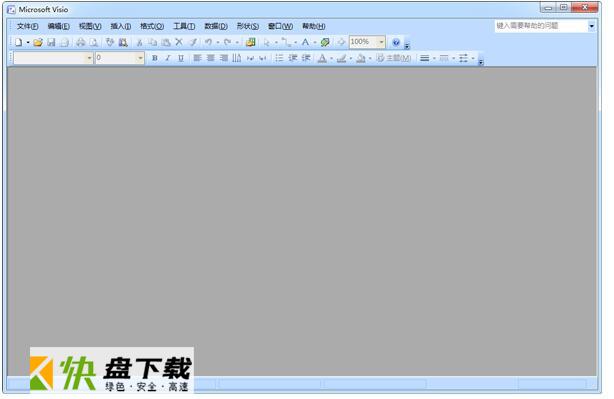
Task: Open the 插入(I) menu
Action: (x=121, y=26)
